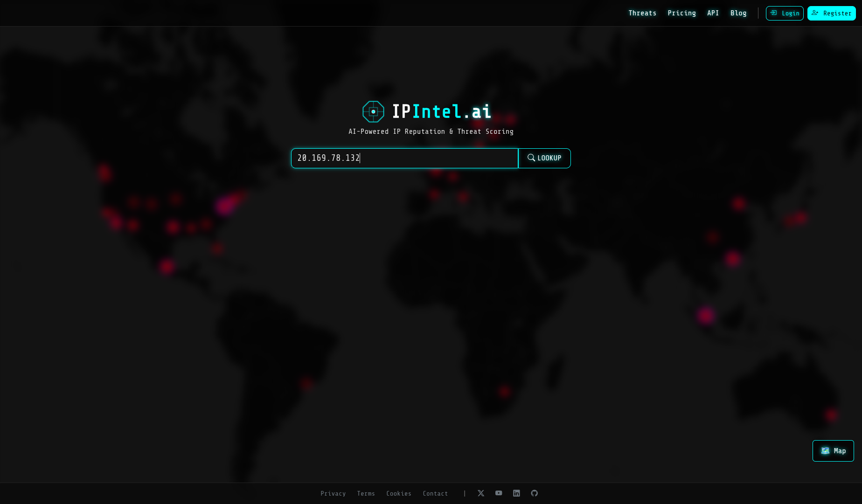This screenshot has width=862, height=504.
Task: Select the API navigation item
Action: point(713,13)
